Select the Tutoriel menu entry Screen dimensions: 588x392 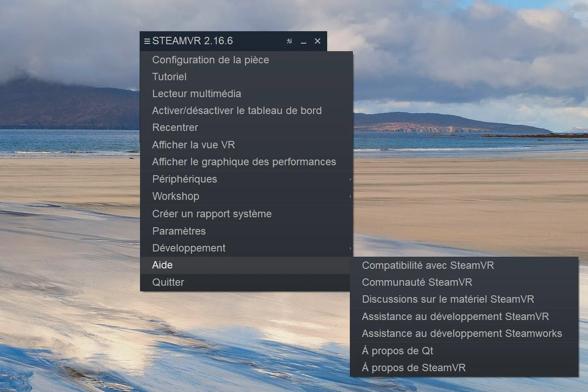[247, 77]
